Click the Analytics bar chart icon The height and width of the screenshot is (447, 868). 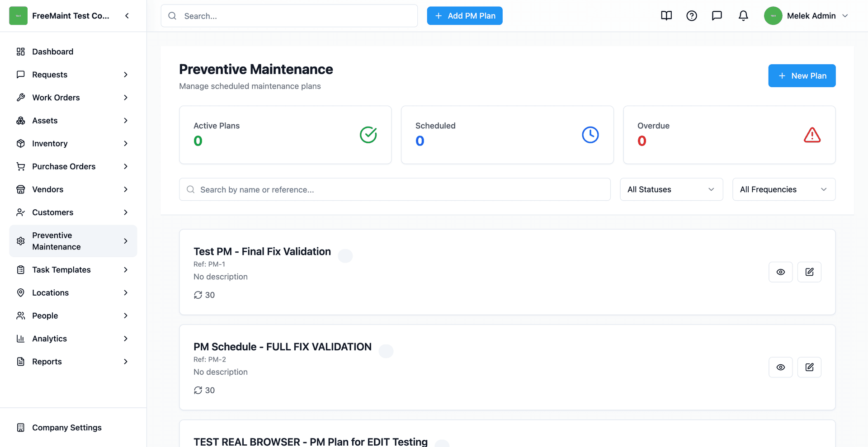pos(21,339)
